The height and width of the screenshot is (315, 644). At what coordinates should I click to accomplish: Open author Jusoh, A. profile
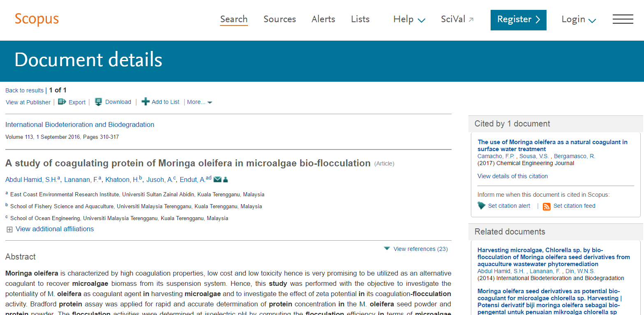click(159, 179)
